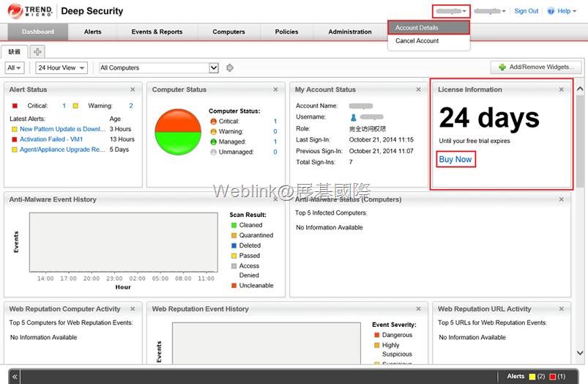The width and height of the screenshot is (588, 384).
Task: Click the Managed computers count
Action: click(x=275, y=141)
